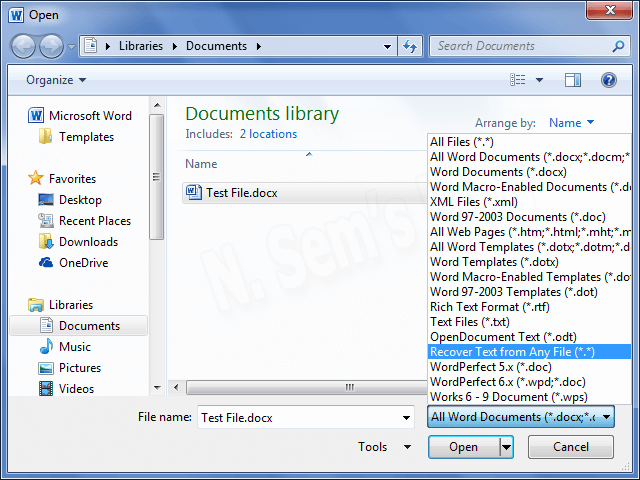Viewport: 640px width, 480px height.
Task: Click the refresh button beside address bar
Action: pos(410,46)
